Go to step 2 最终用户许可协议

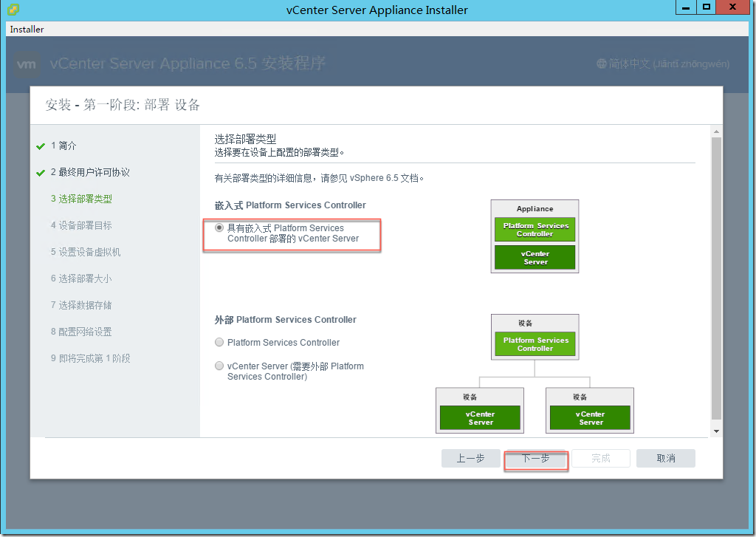[90, 172]
